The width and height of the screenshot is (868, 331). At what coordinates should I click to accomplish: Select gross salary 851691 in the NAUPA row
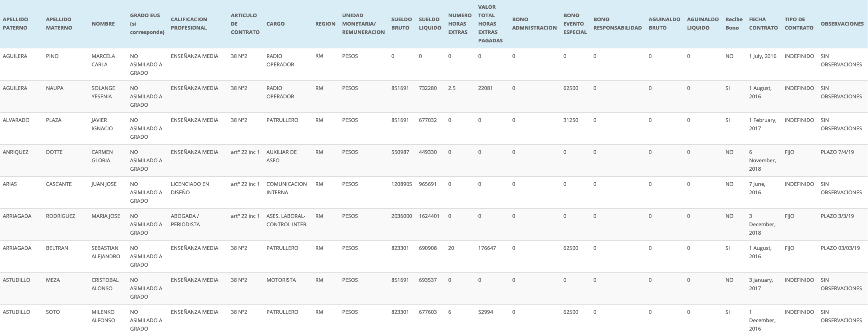(400, 88)
